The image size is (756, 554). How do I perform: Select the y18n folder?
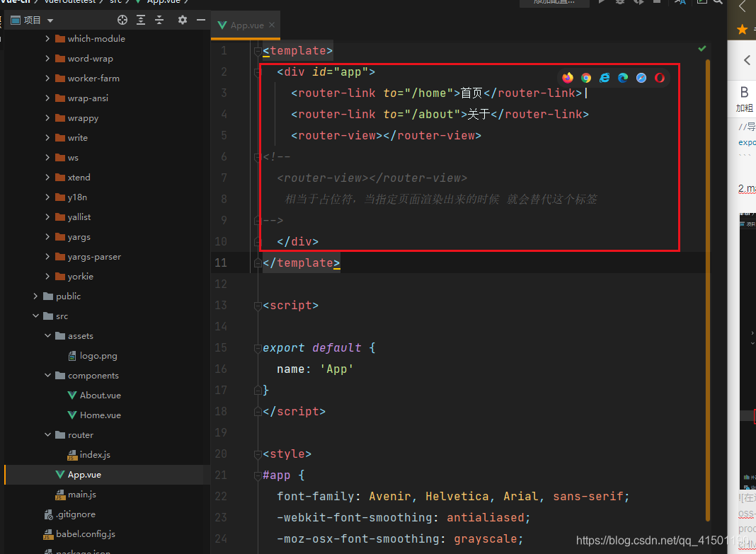coord(77,197)
